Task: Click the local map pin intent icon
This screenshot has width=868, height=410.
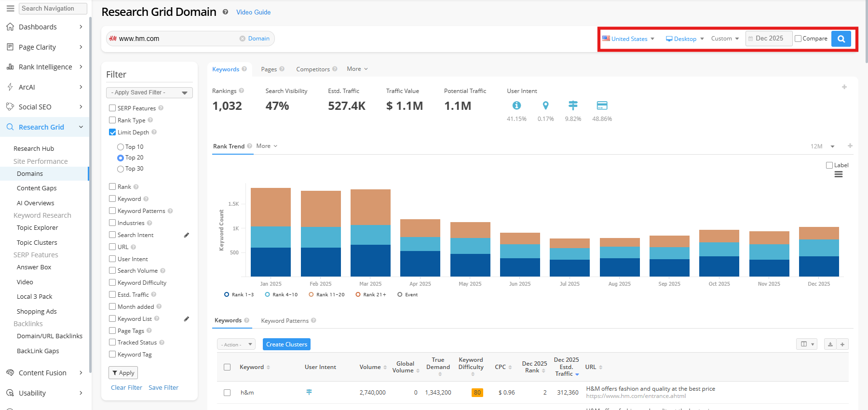Action: coord(545,106)
